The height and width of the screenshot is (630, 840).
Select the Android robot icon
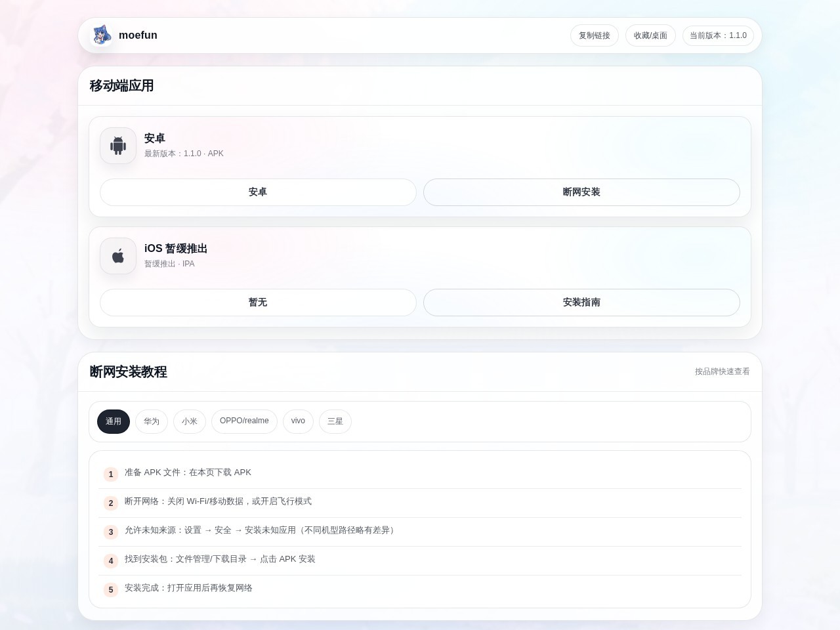click(118, 145)
